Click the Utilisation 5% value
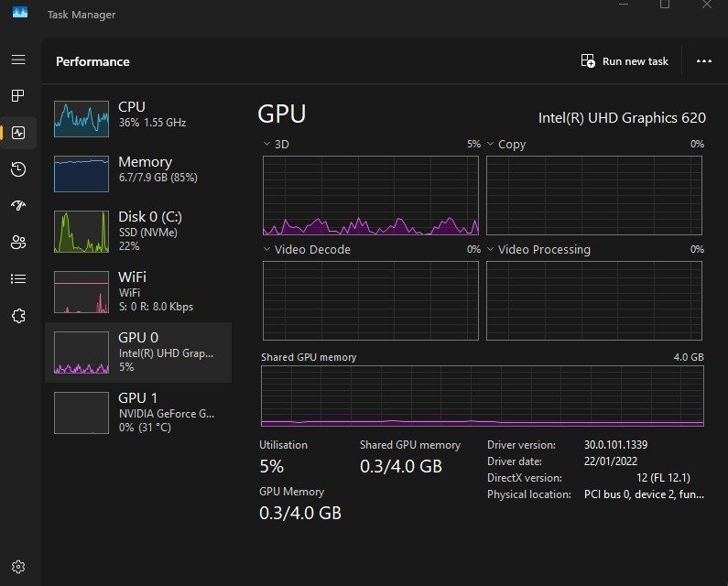This screenshot has height=586, width=728. point(272,466)
